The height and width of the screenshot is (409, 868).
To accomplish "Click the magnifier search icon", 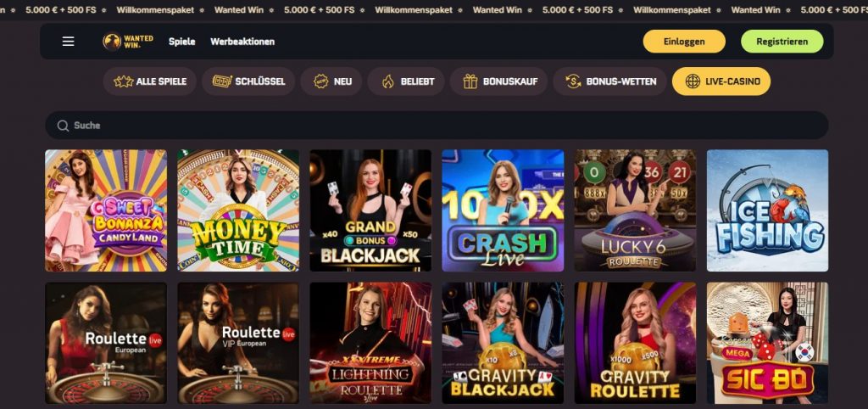I will 63,126.
